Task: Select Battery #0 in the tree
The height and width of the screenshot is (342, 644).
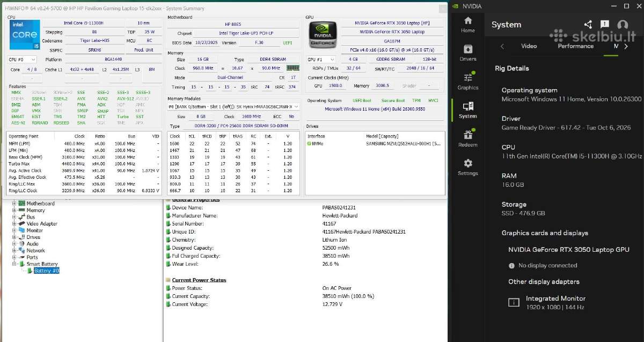Action: [x=46, y=271]
